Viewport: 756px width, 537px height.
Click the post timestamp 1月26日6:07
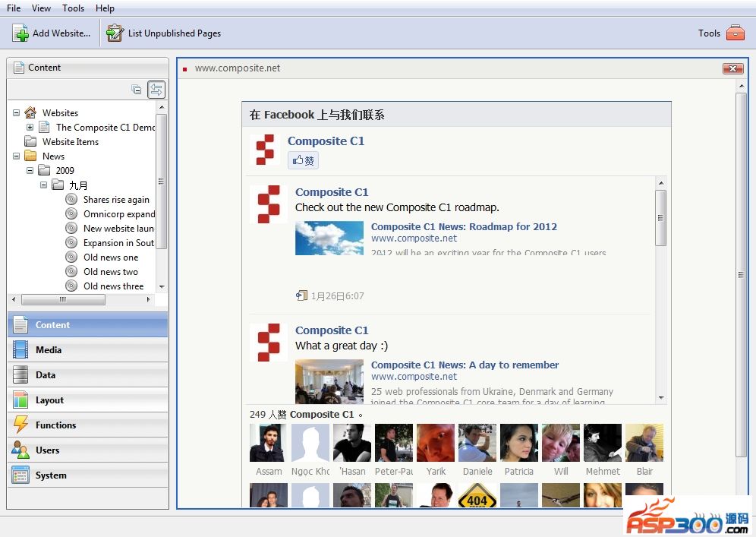pos(337,295)
